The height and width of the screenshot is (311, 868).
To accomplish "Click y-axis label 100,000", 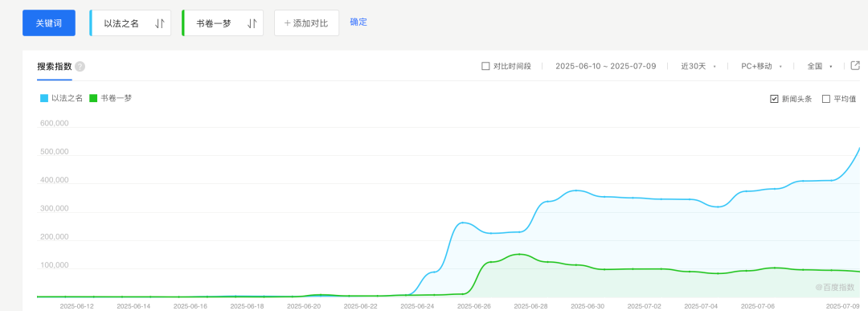I will click(54, 265).
